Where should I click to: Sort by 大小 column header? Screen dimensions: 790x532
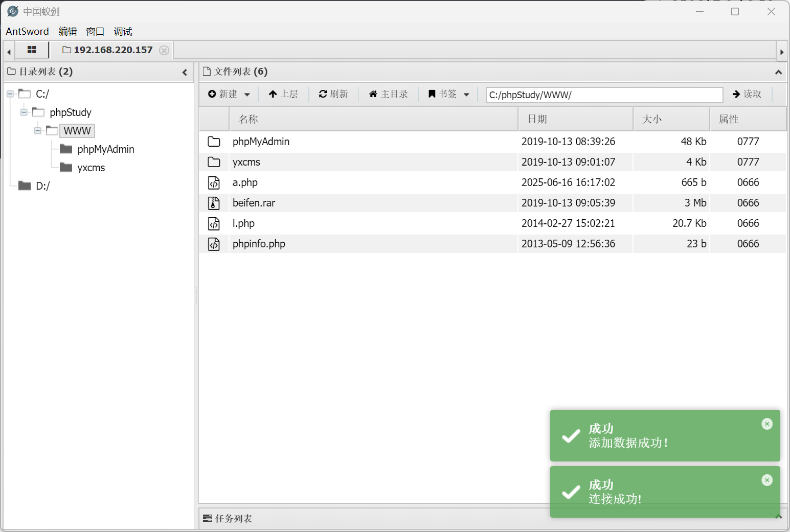pyautogui.click(x=671, y=119)
